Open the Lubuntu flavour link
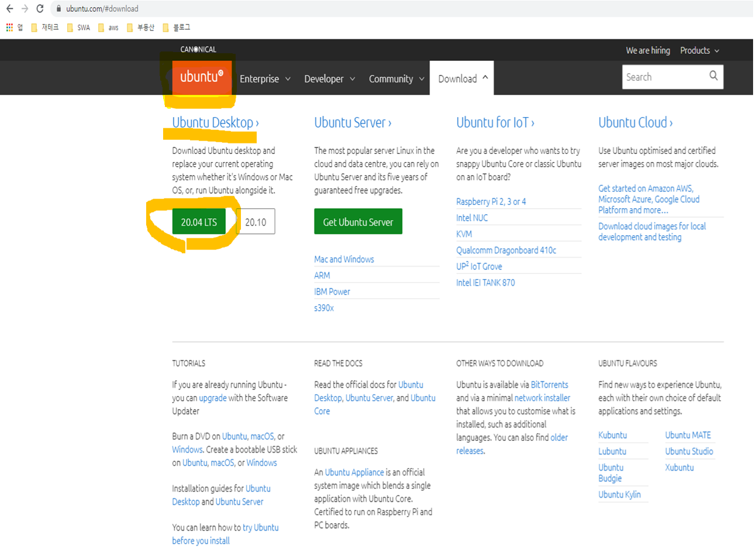Screen dimensions: 756x560 pos(612,451)
